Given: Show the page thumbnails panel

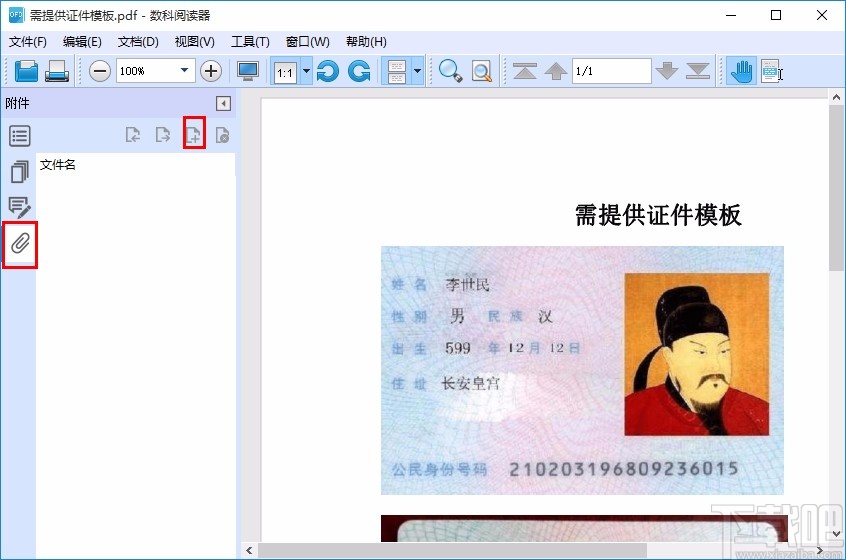Looking at the screenshot, I should 20,172.
